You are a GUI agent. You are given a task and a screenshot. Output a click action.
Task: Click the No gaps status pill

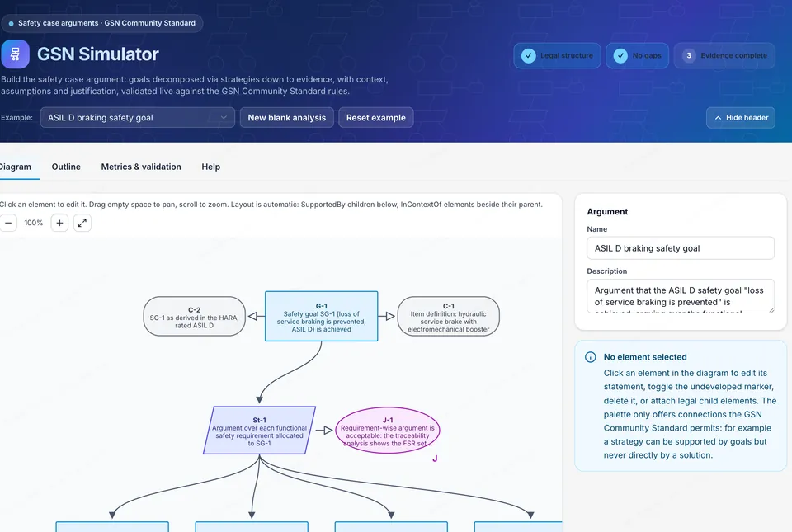(x=638, y=55)
